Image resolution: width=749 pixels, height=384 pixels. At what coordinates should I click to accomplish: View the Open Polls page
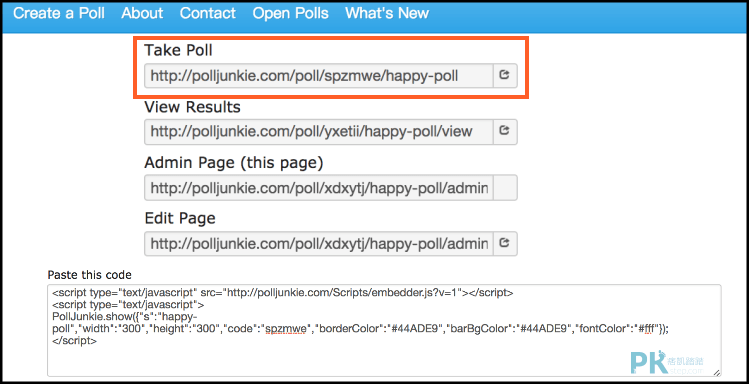click(x=290, y=13)
